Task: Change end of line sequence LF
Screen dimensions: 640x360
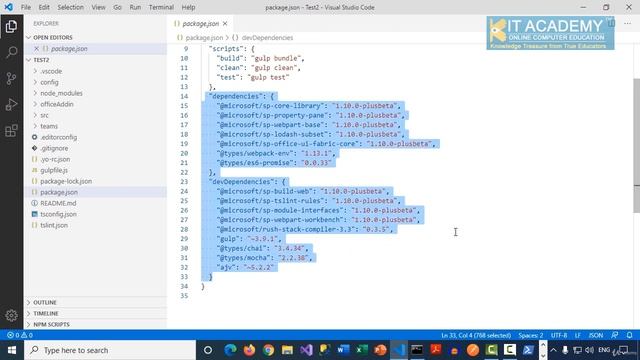Action: 578,335
